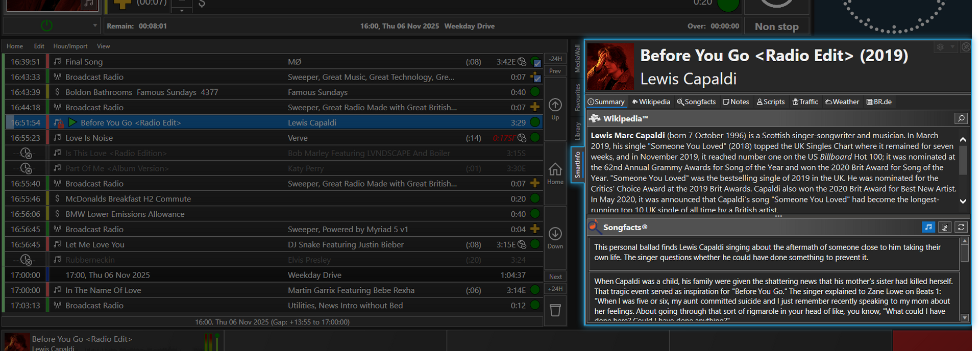Screen dimensions: 980x351
Task: Click the Songfacts refresh button
Action: click(x=961, y=227)
